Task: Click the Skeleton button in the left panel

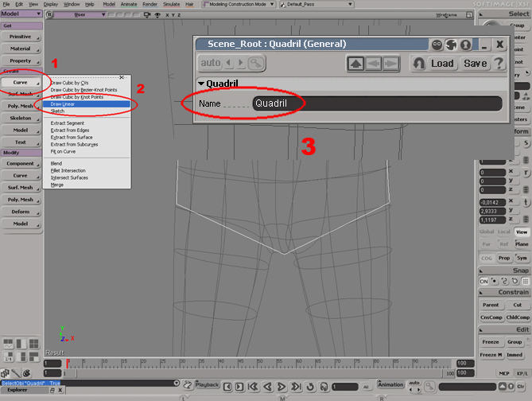Action: pyautogui.click(x=21, y=118)
